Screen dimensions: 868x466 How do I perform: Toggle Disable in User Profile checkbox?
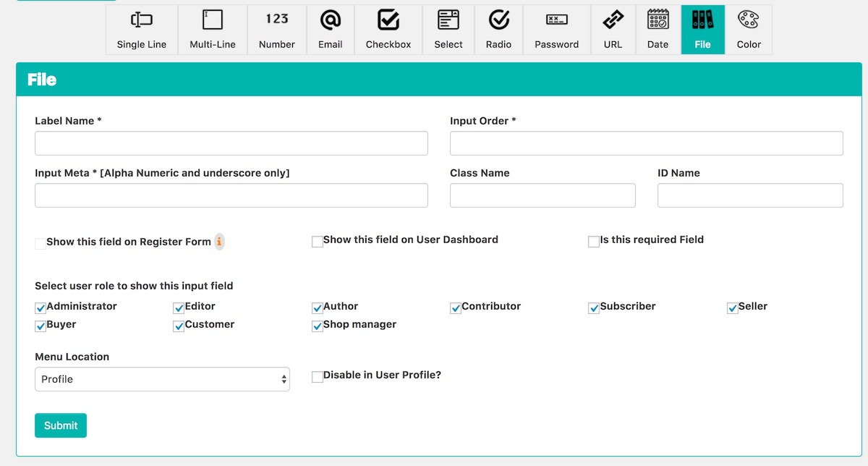[318, 377]
